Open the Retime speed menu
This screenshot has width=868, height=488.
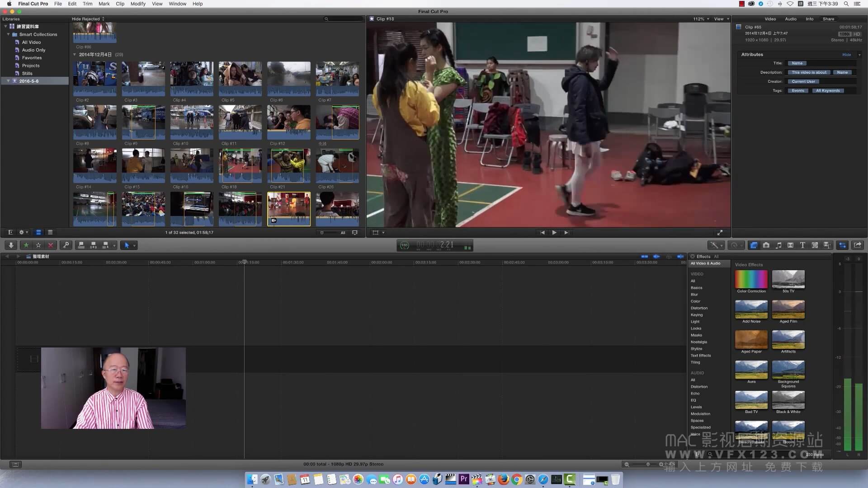(736, 245)
